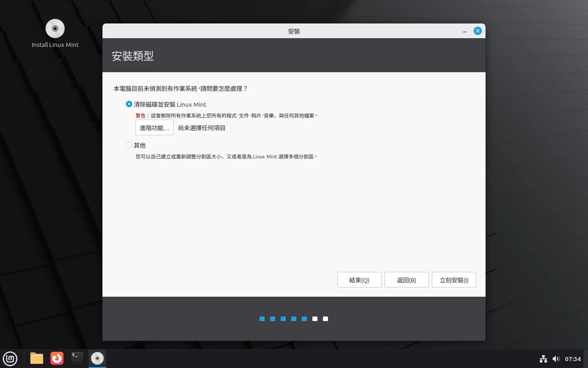Click the volume speaker tray icon
Viewport: 588px width, 368px height.
coord(556,359)
